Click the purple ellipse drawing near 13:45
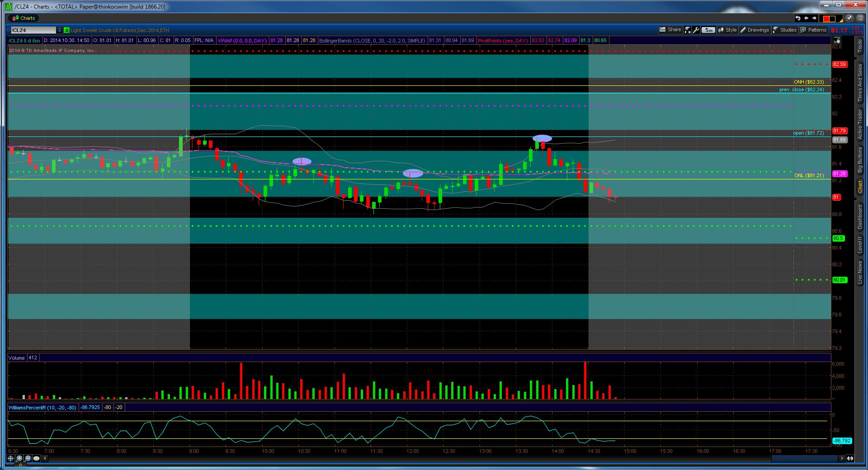The image size is (868, 470). click(x=542, y=138)
